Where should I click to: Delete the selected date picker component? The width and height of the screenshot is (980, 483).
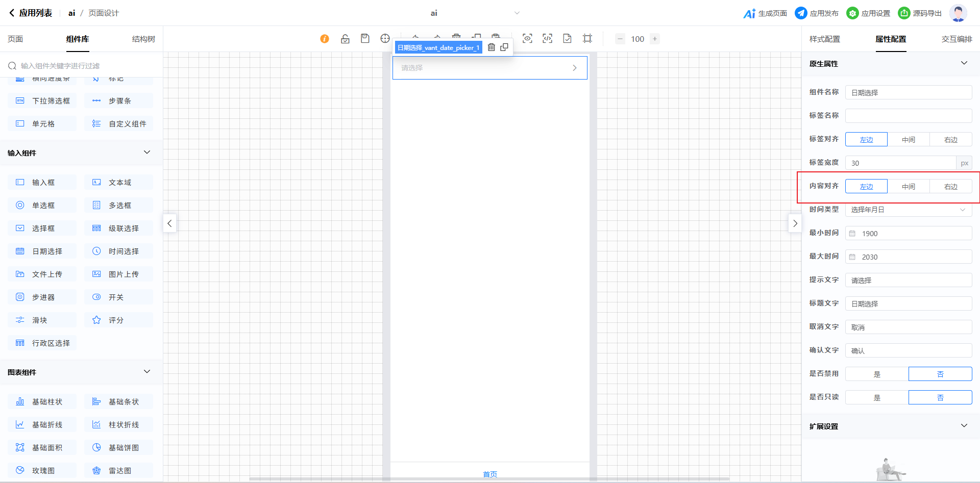coord(491,47)
